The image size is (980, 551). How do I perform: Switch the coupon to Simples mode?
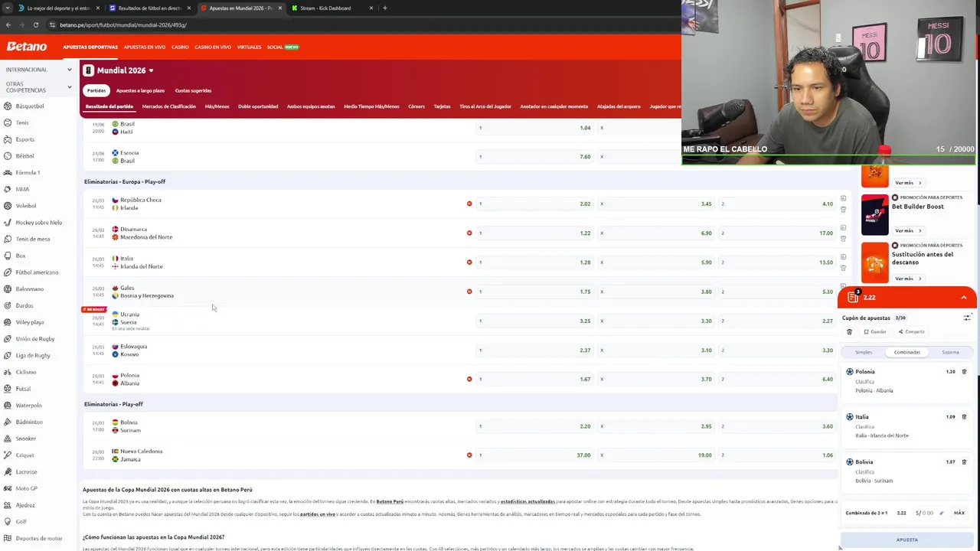[864, 352]
